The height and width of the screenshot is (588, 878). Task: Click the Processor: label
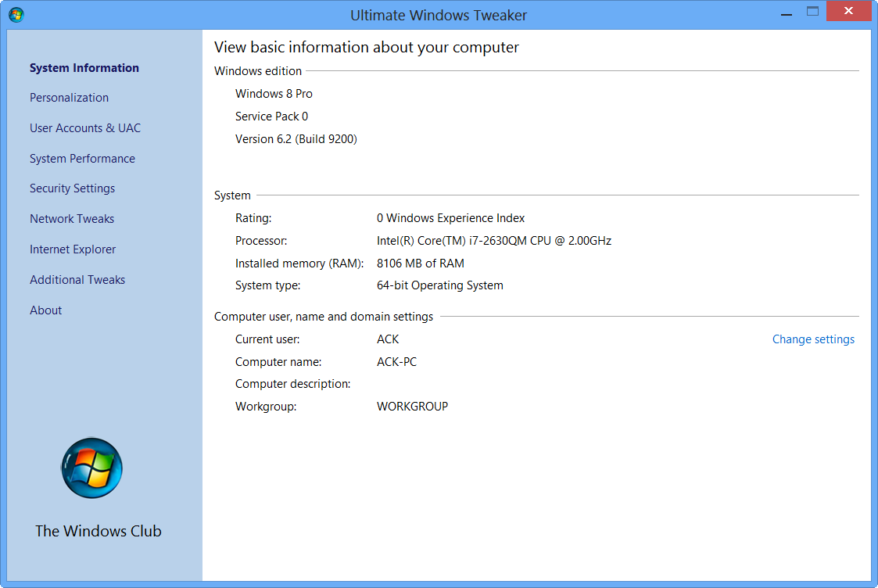pos(261,241)
